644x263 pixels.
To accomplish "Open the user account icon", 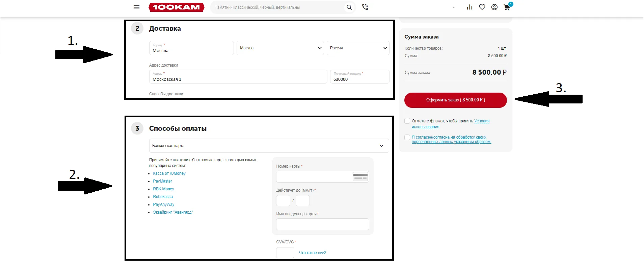I will click(x=494, y=7).
